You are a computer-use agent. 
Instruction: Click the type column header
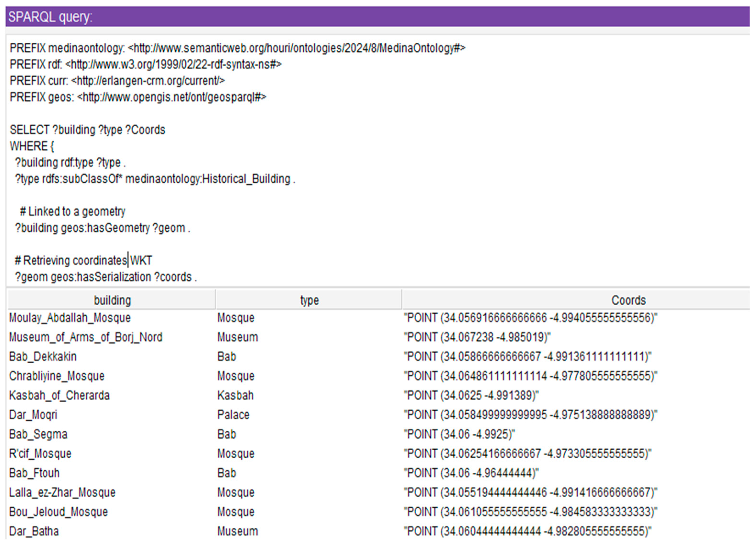point(309,301)
